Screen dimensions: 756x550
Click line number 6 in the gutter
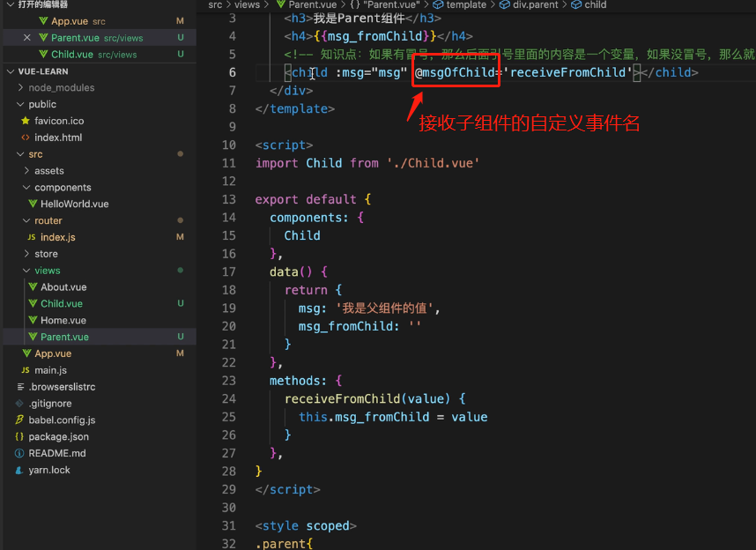click(233, 73)
